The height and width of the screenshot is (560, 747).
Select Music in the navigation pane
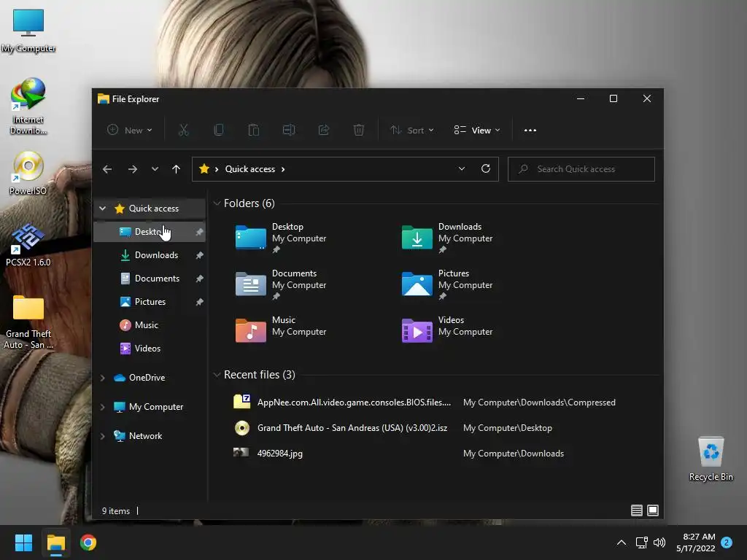click(x=150, y=324)
